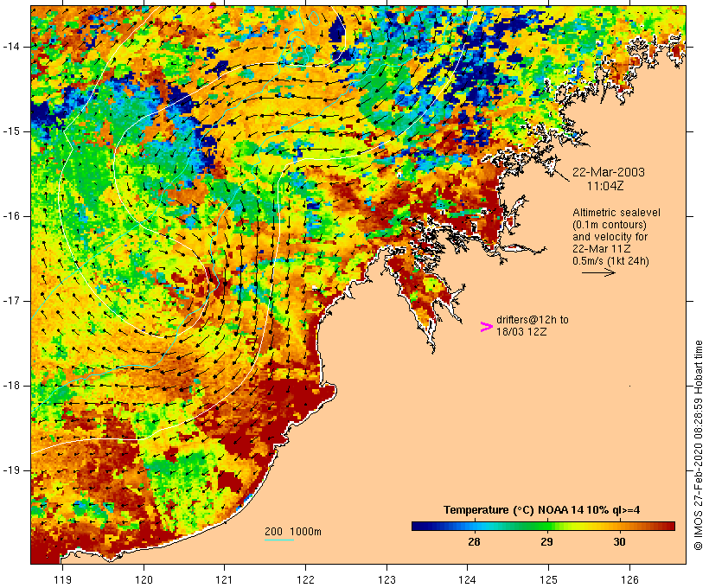Click the 'drifters@12h to' legend text
This screenshot has width=709, height=588.
click(533, 320)
